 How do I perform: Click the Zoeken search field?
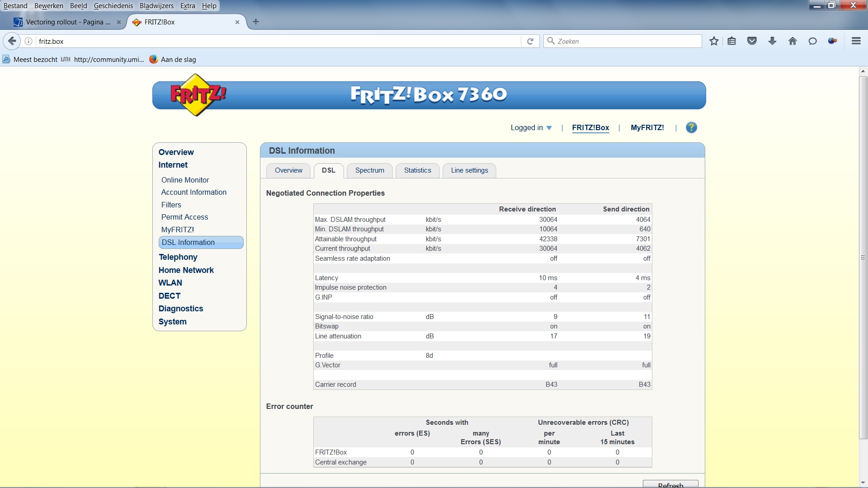[x=626, y=41]
